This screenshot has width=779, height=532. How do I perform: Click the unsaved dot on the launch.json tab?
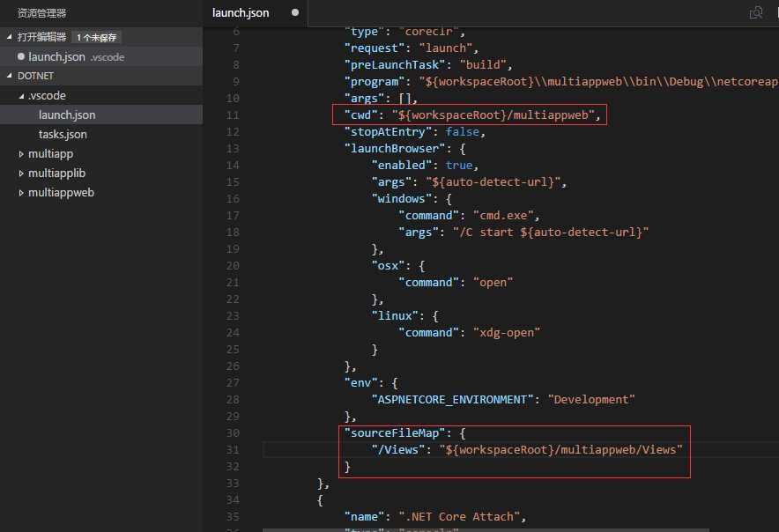[295, 12]
